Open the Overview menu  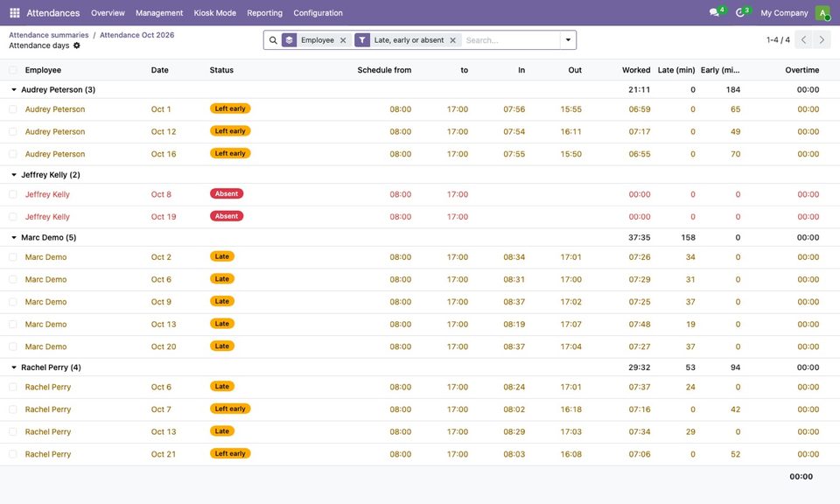tap(108, 13)
